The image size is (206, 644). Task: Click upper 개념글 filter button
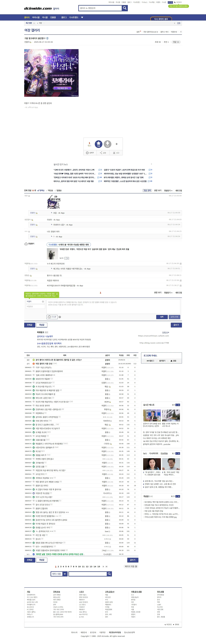(x=42, y=325)
